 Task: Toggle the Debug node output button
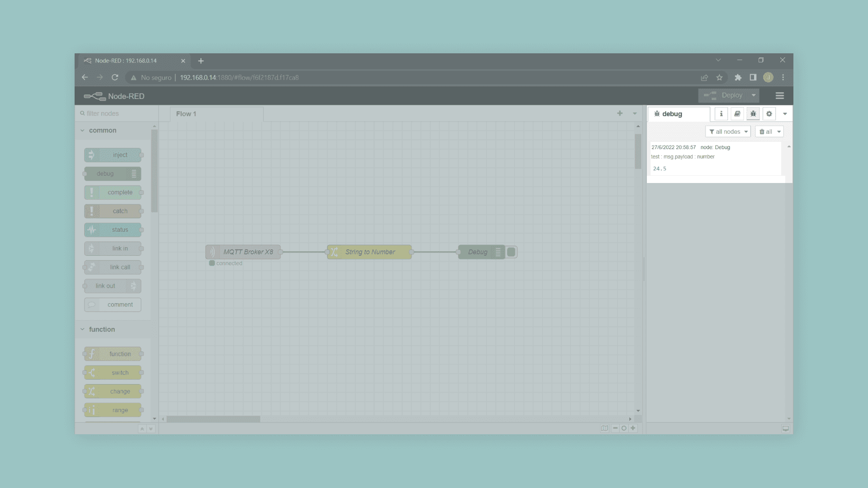(x=511, y=252)
